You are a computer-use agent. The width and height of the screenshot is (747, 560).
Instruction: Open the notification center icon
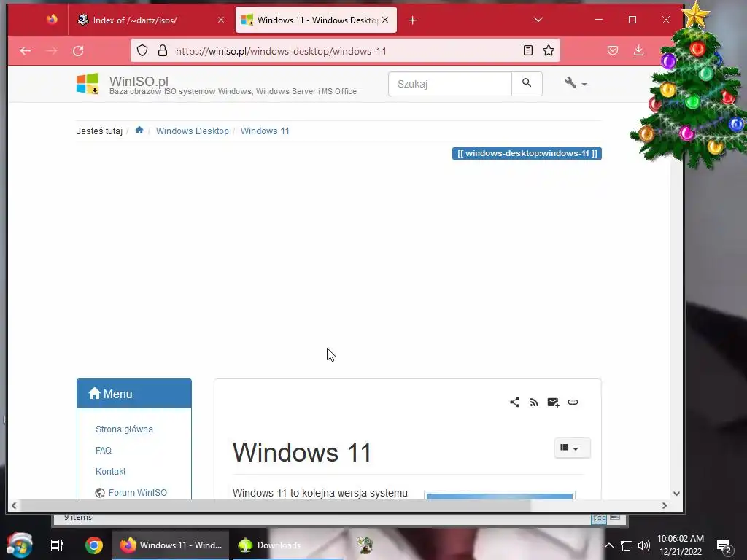tap(724, 546)
